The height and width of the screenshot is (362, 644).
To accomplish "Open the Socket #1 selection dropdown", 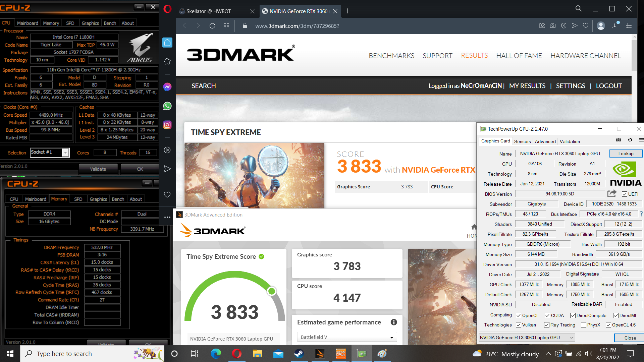I will (50, 153).
